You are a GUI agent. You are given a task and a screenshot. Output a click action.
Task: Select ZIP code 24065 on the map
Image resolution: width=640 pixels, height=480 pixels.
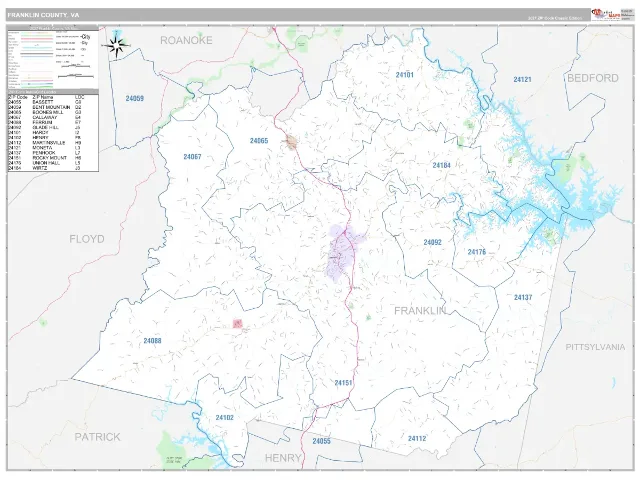(x=259, y=141)
